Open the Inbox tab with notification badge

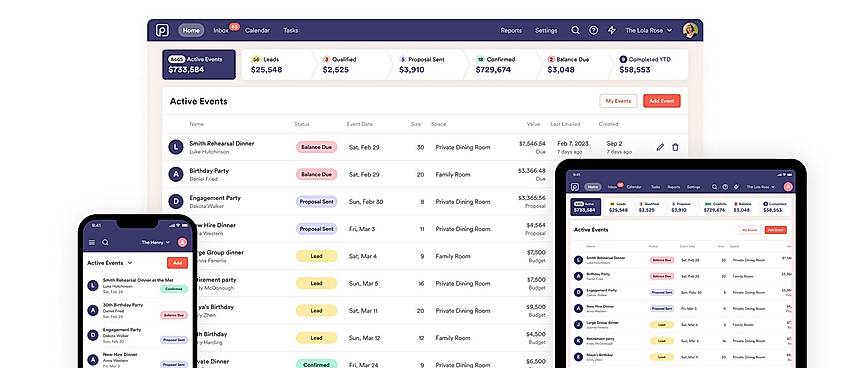(x=221, y=30)
